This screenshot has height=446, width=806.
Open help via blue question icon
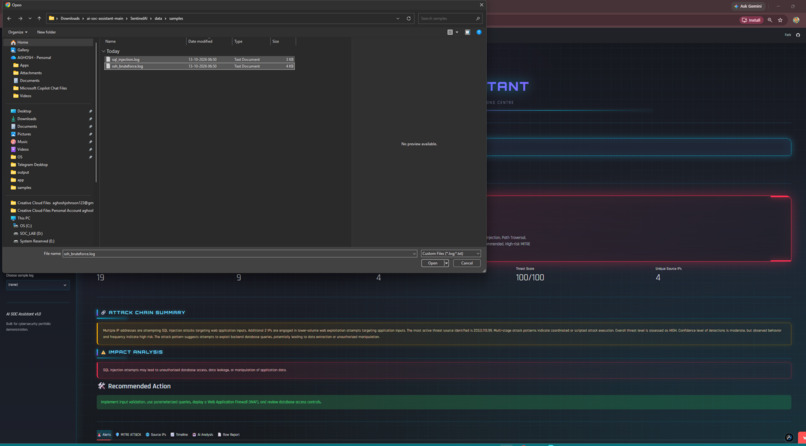click(x=479, y=32)
